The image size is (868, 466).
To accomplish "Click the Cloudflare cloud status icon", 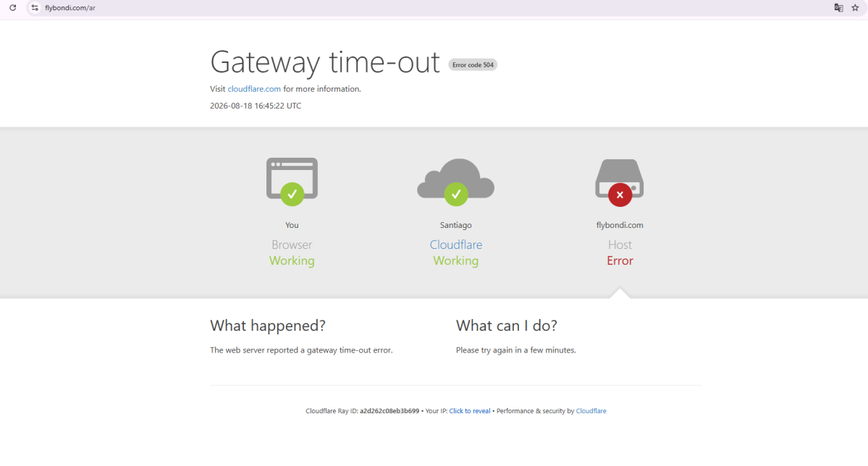I will coord(455,182).
